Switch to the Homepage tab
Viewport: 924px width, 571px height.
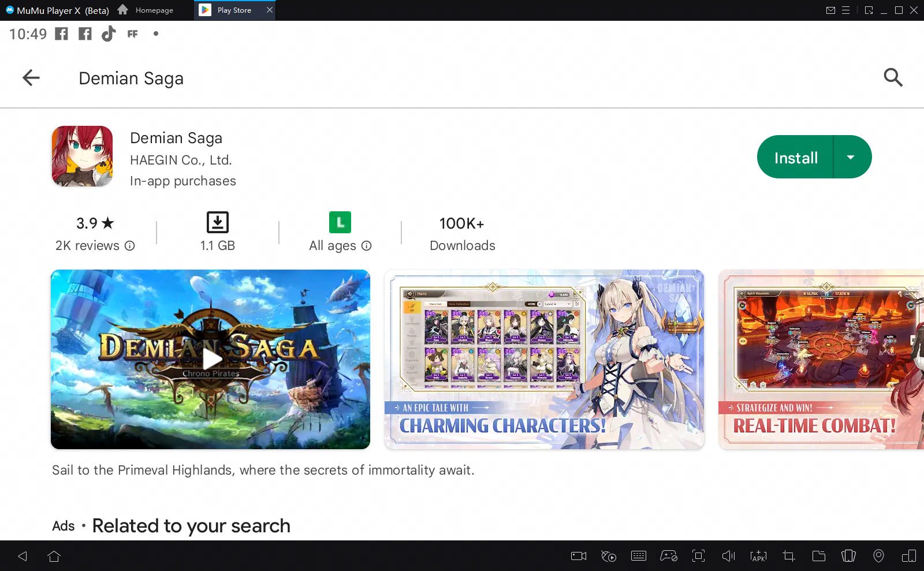click(146, 10)
